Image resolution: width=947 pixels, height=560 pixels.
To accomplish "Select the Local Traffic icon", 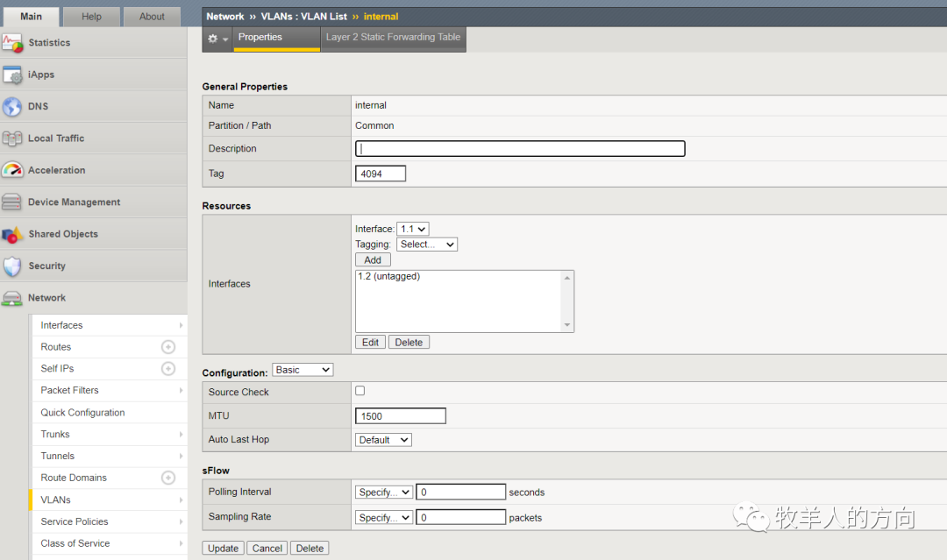I will pyautogui.click(x=12, y=138).
